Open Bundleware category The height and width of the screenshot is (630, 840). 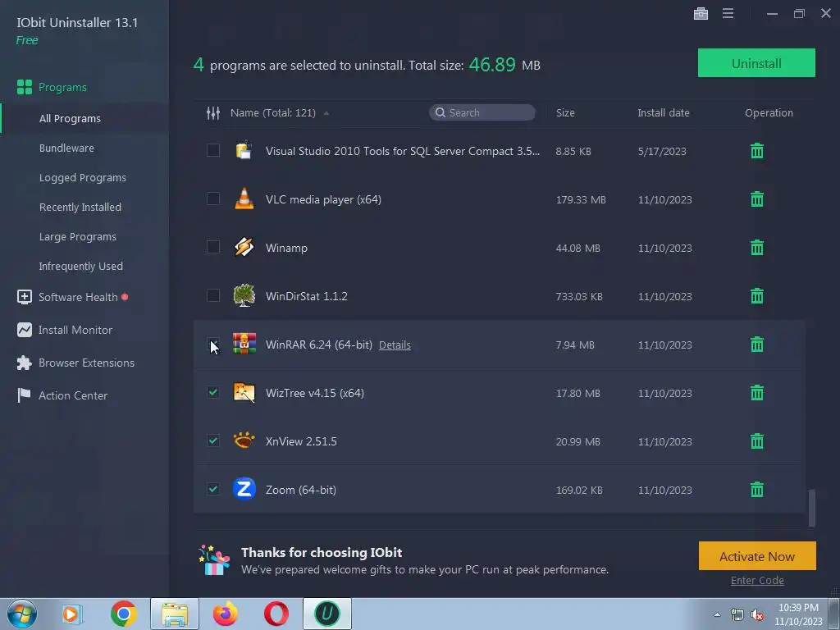(x=66, y=148)
